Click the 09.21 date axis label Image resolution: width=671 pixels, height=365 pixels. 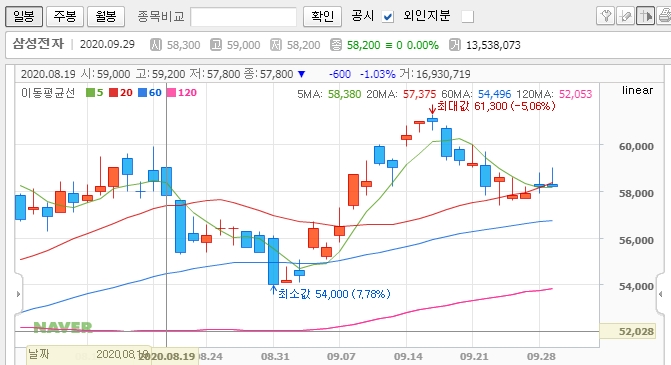click(x=474, y=356)
